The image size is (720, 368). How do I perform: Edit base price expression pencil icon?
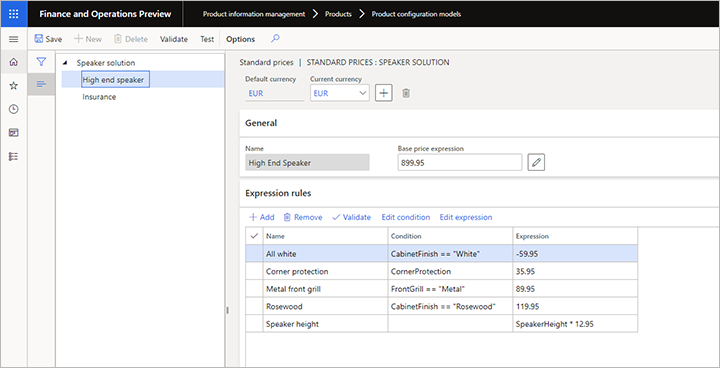click(536, 163)
